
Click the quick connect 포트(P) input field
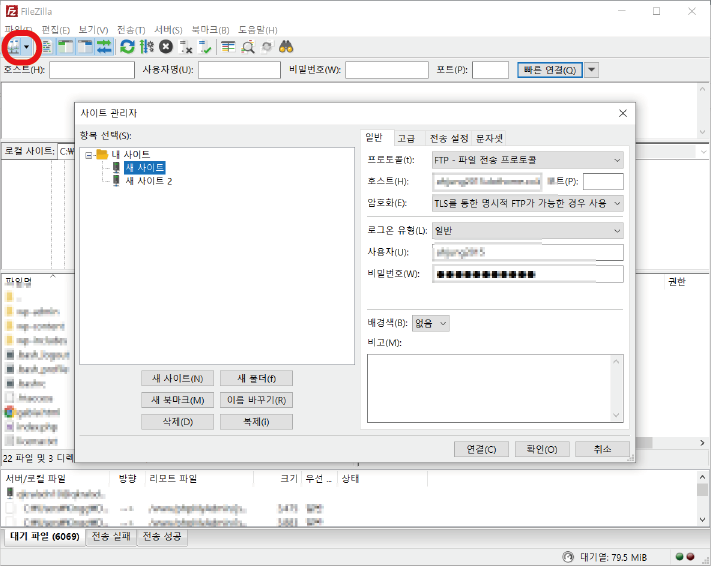490,70
